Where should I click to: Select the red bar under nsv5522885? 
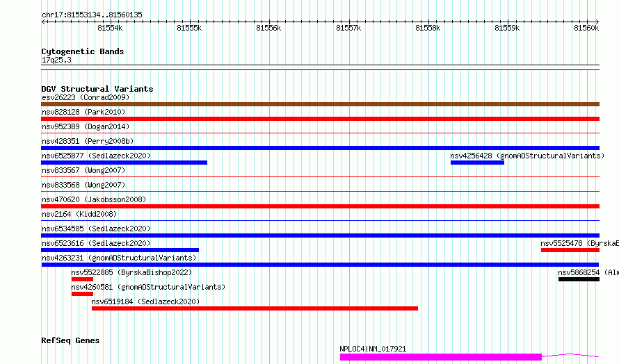tap(82, 279)
